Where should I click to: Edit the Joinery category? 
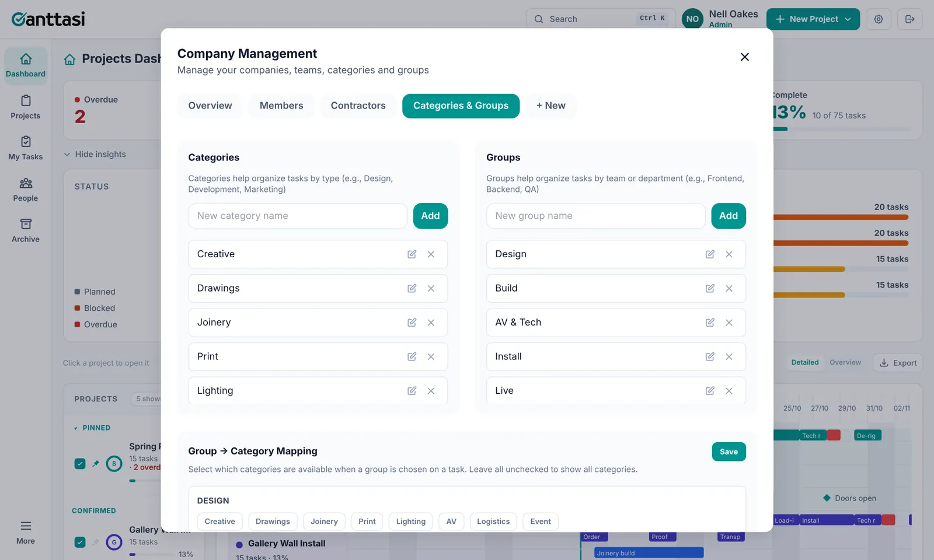coord(412,323)
